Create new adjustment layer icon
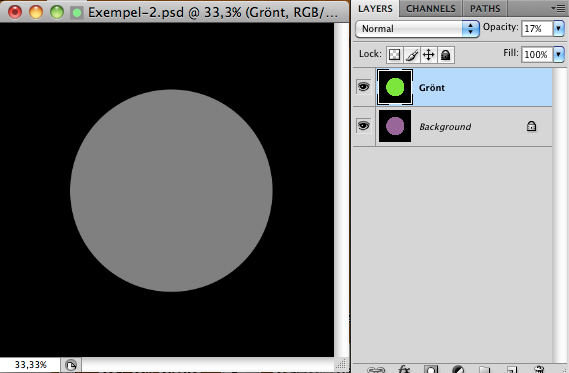The width and height of the screenshot is (569, 373). coord(458,369)
